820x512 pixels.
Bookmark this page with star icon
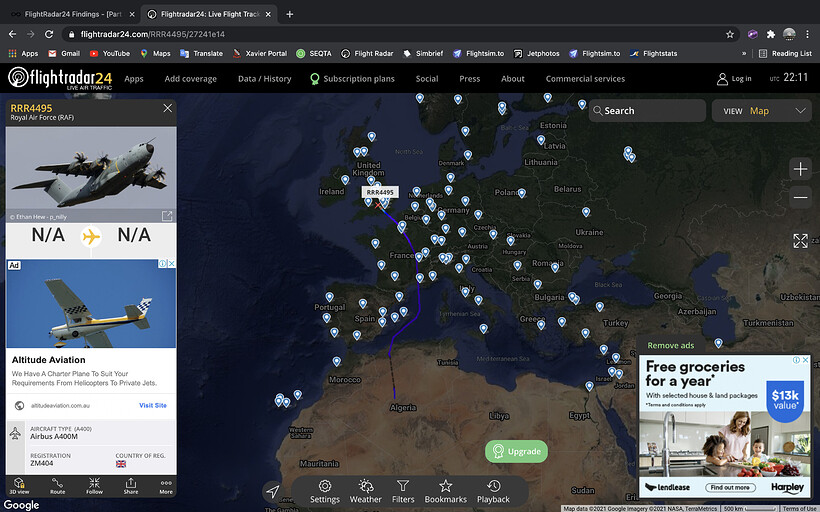pyautogui.click(x=730, y=35)
